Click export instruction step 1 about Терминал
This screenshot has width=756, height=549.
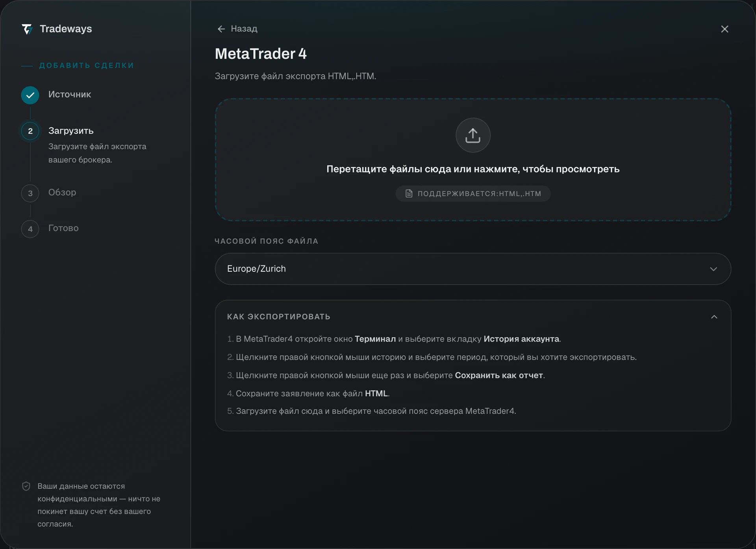394,339
